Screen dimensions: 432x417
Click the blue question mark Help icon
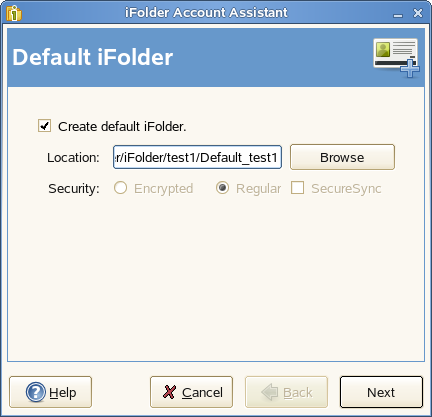pyautogui.click(x=35, y=392)
